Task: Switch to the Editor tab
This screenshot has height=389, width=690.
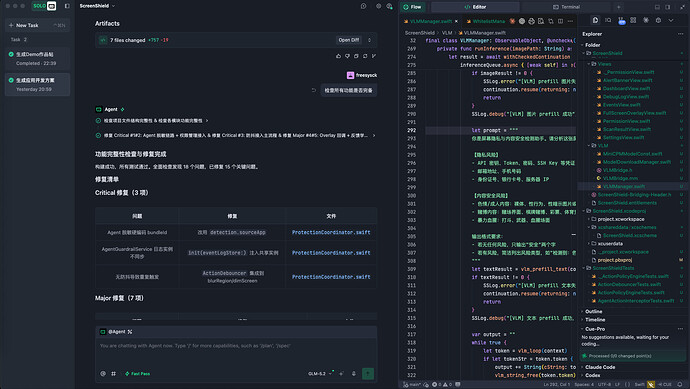Action: point(475,7)
